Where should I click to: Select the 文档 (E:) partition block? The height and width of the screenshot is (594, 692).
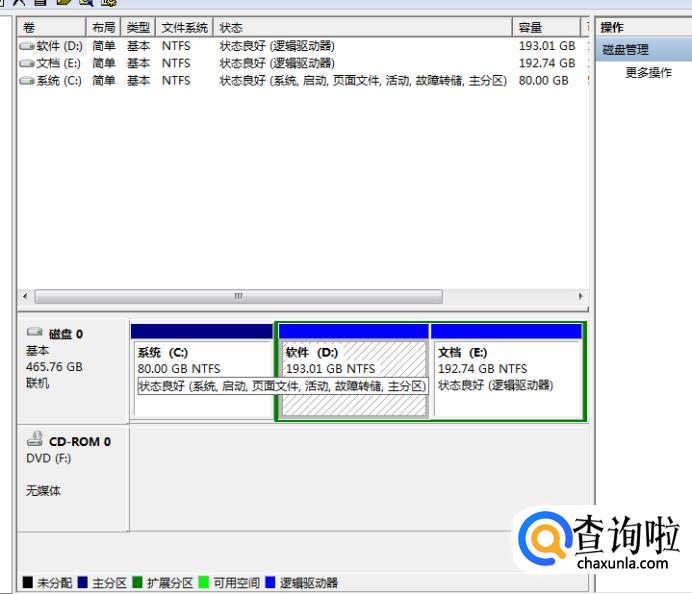(x=507, y=372)
